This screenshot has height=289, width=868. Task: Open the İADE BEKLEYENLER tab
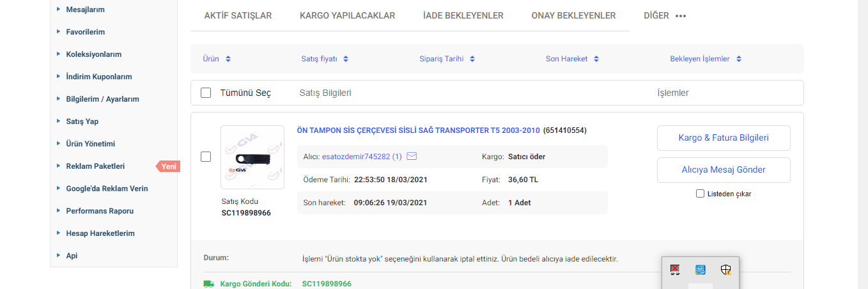tap(463, 15)
